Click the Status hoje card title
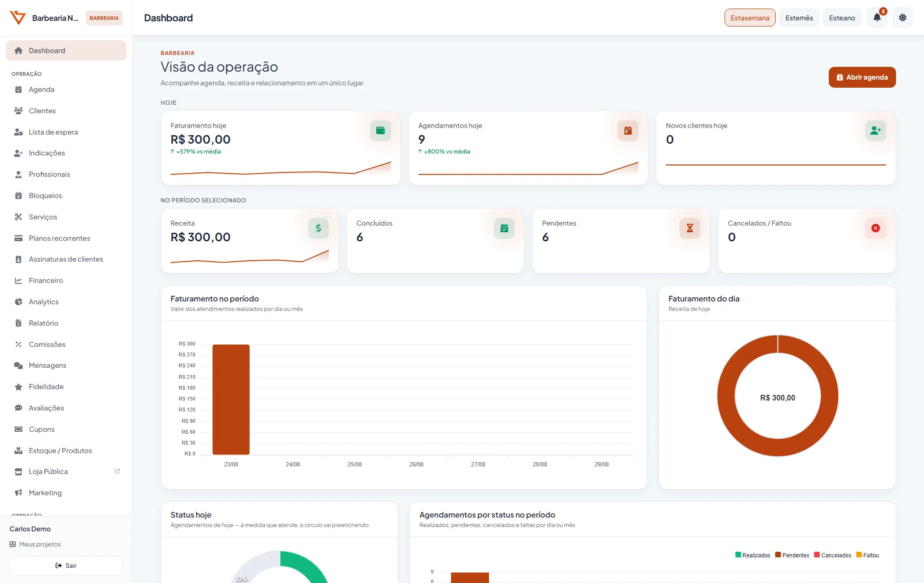The height and width of the screenshot is (583, 924). tap(191, 515)
